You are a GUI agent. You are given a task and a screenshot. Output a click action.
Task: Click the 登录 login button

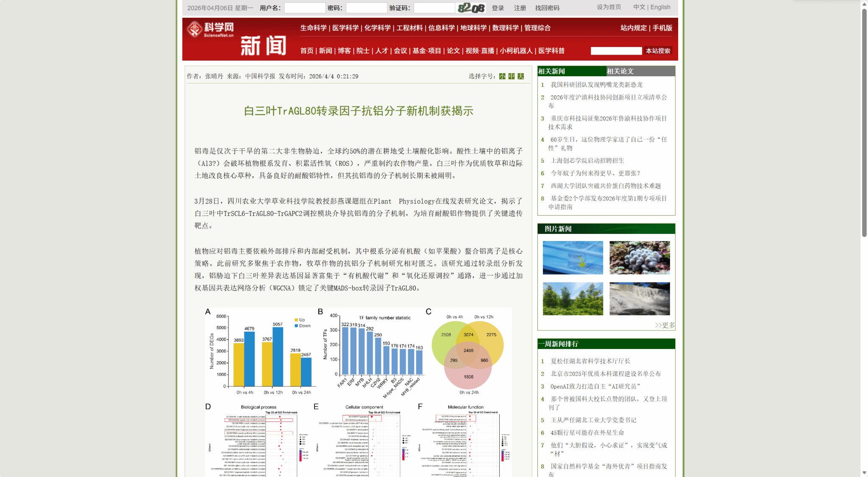tap(498, 8)
